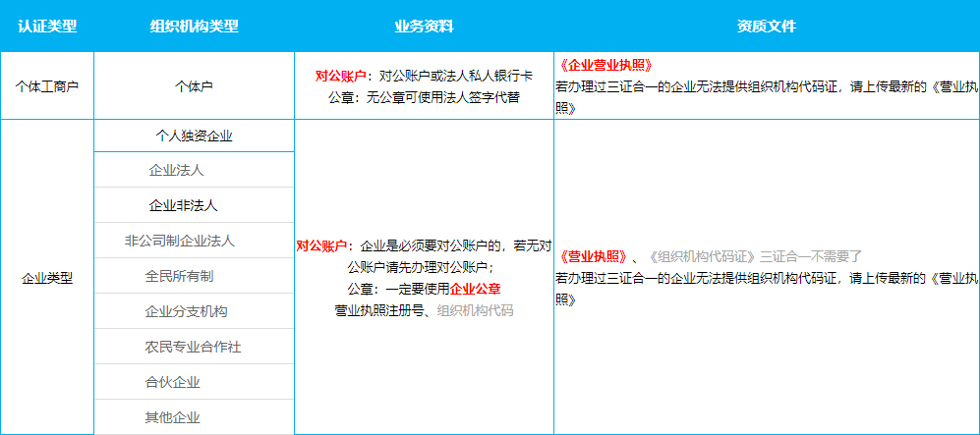Click the 企业分支机构 row

[x=187, y=311]
